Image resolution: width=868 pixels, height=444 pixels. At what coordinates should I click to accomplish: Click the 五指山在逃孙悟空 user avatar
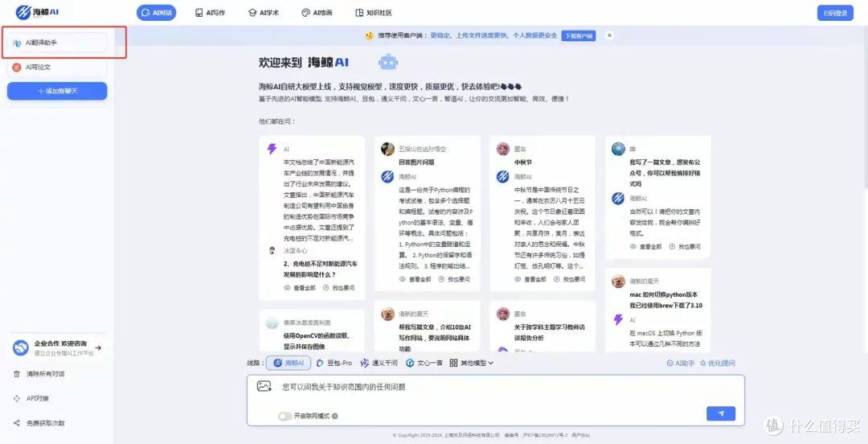click(387, 149)
